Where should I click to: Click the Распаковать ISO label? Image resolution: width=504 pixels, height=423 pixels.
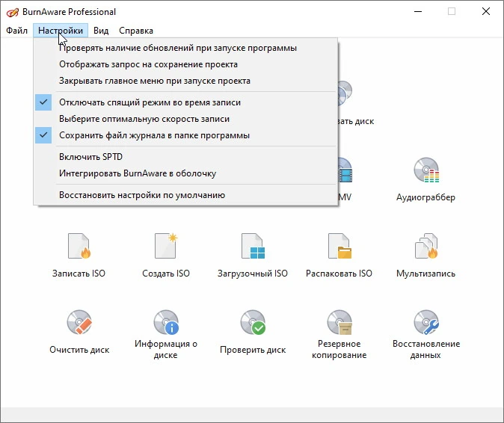pyautogui.click(x=339, y=274)
